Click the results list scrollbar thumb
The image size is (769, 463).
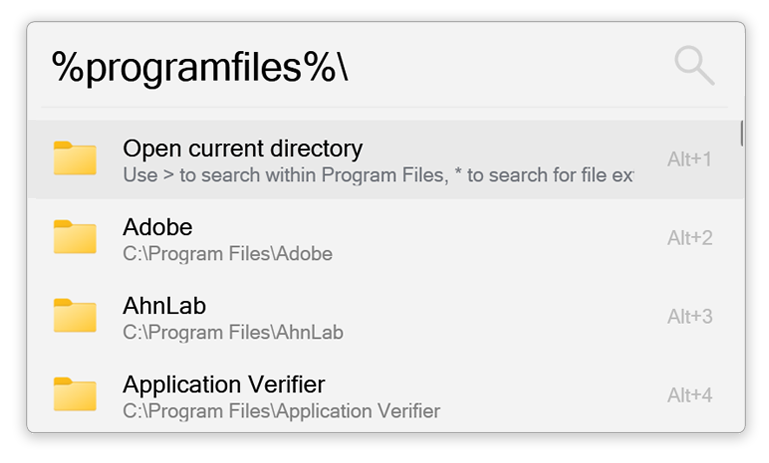[742, 133]
